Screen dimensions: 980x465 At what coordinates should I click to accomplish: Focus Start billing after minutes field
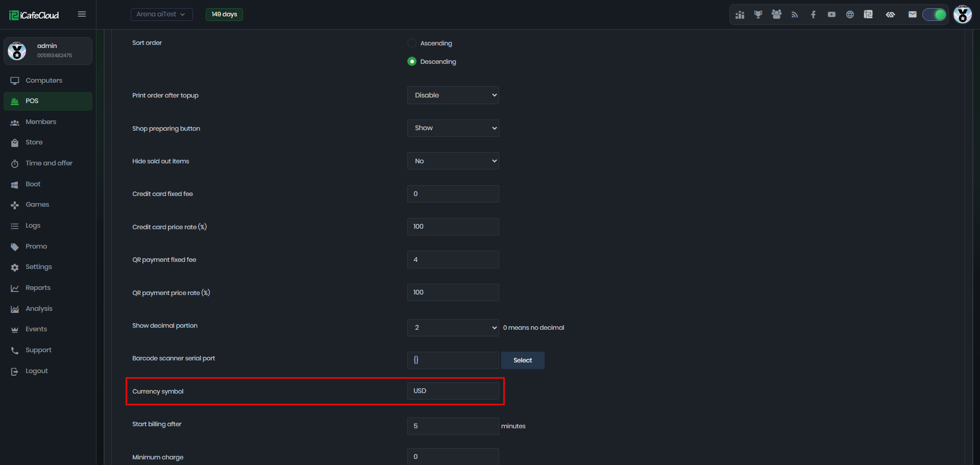(453, 426)
